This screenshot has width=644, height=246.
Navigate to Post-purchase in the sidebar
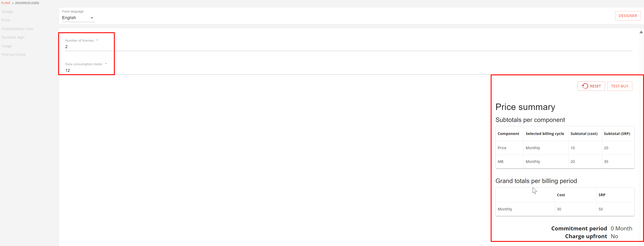tap(14, 54)
